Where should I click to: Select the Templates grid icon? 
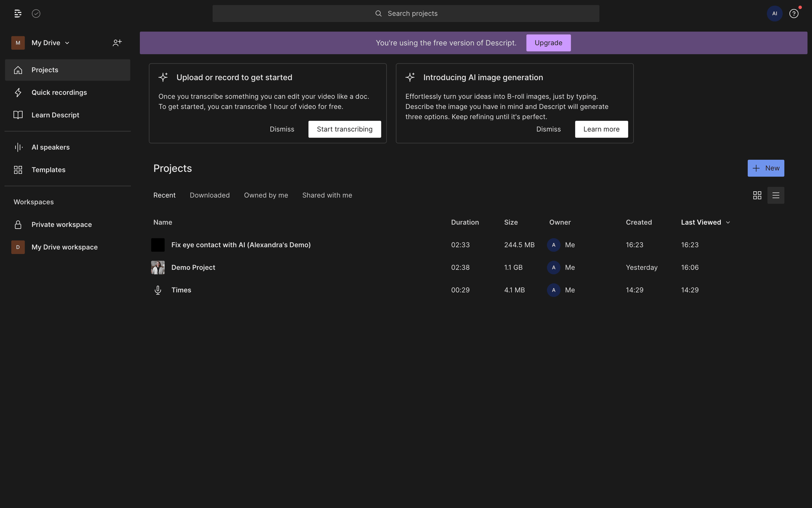tap(18, 170)
